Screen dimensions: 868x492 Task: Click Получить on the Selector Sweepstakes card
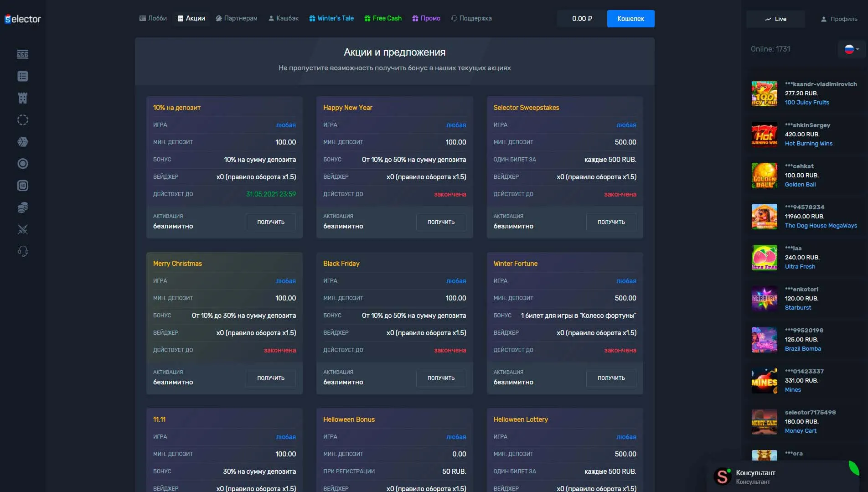click(x=611, y=222)
